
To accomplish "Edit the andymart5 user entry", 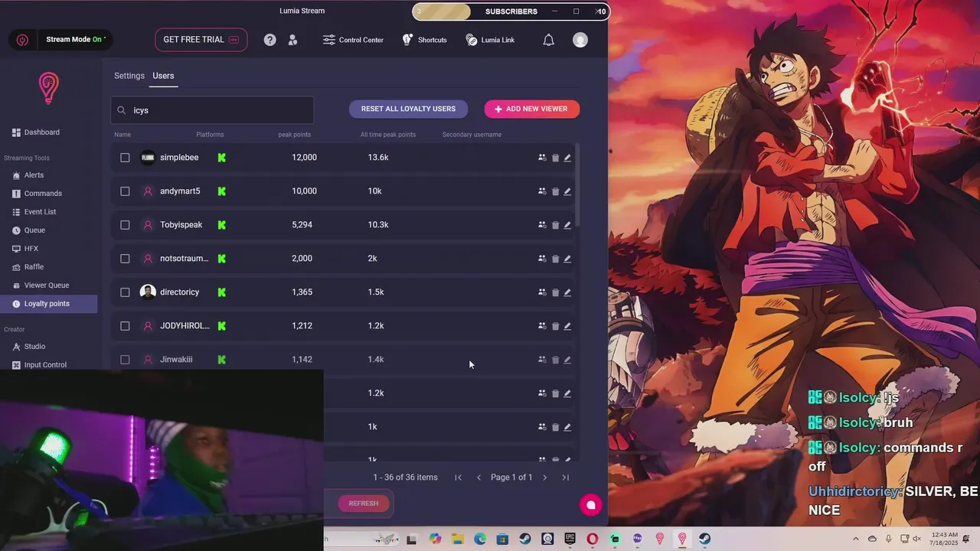I will [567, 191].
